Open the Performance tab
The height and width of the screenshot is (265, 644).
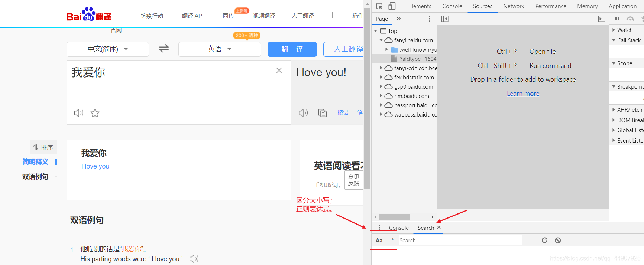click(x=551, y=6)
